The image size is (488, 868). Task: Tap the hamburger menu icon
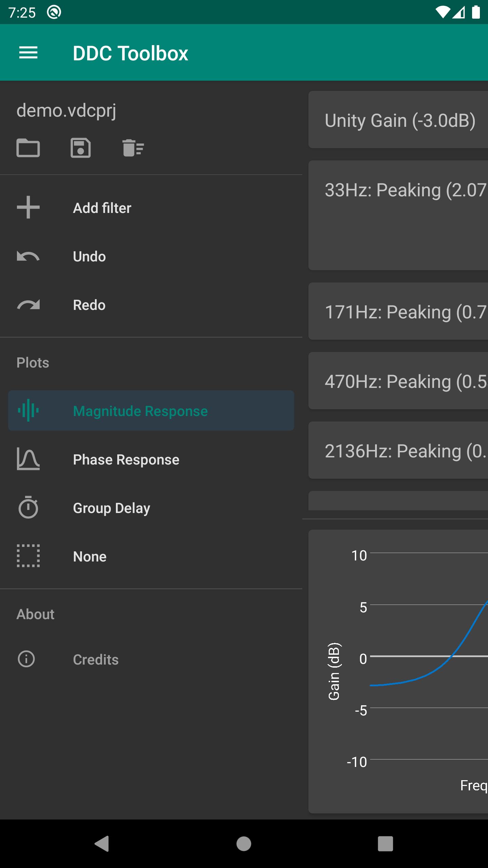[x=28, y=53]
